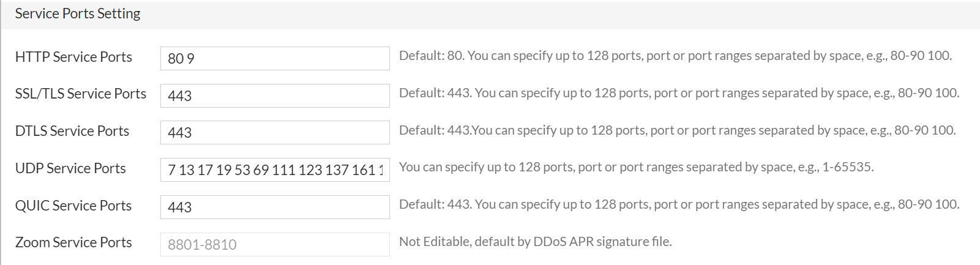Click the SSL/TLS ports default hint text

pos(679,93)
